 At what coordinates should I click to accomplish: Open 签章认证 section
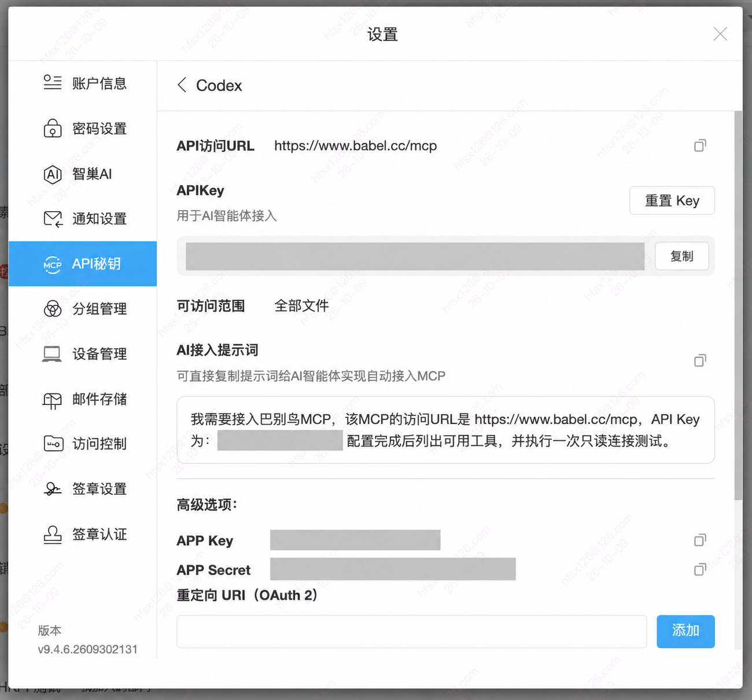coord(83,534)
